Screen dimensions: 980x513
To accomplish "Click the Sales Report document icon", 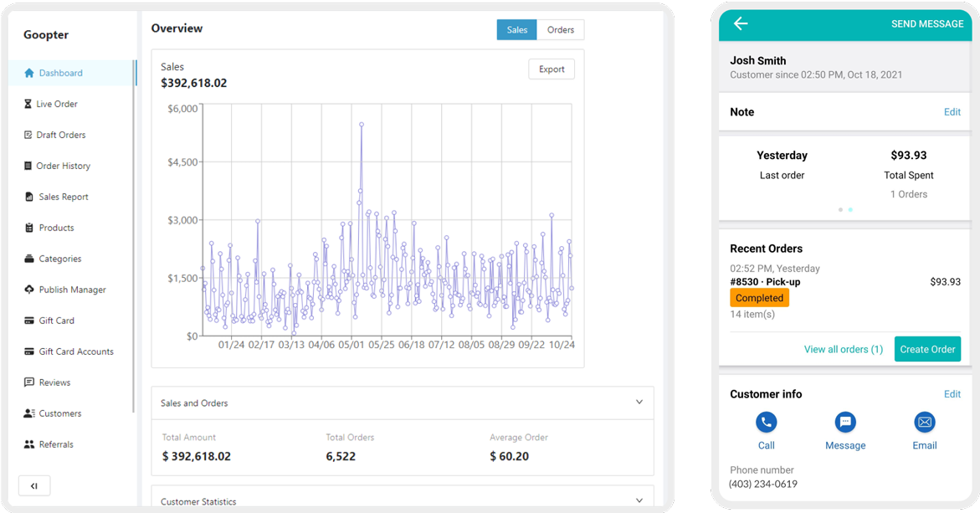I will pos(28,197).
